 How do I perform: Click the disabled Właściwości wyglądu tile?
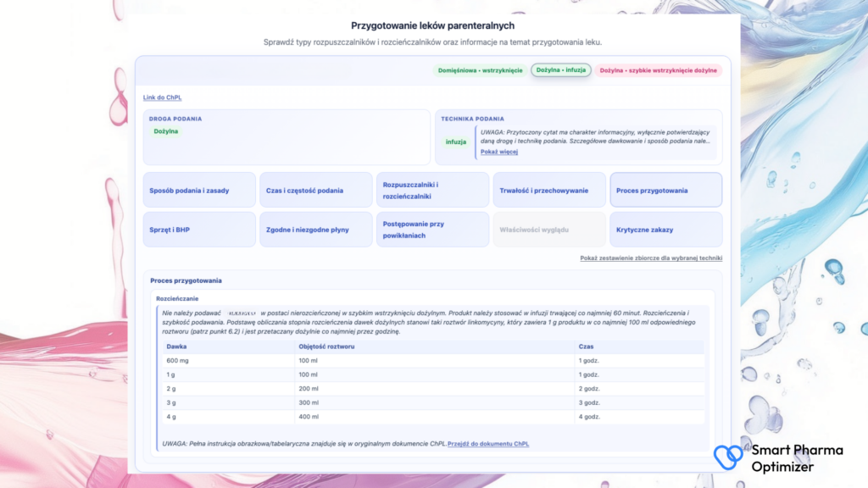point(549,230)
